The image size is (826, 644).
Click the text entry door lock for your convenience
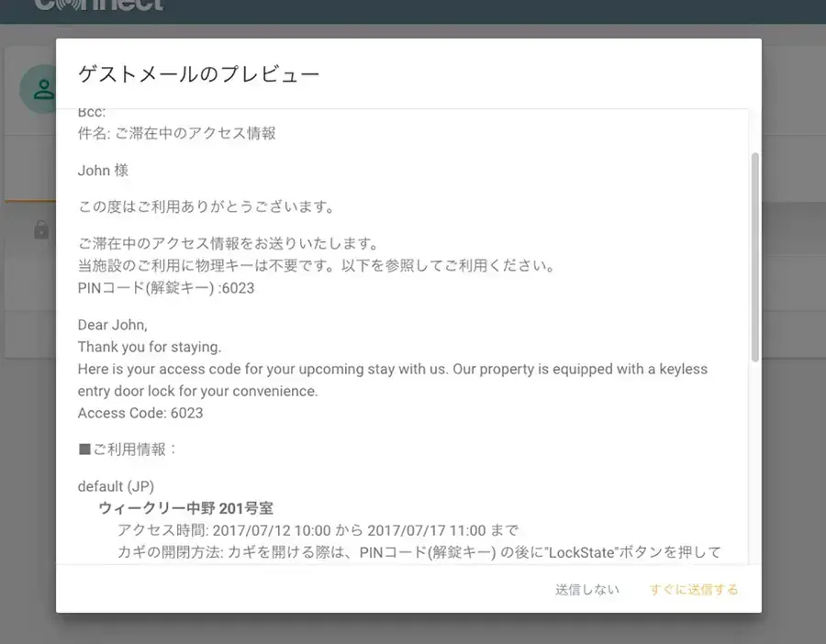point(197,391)
